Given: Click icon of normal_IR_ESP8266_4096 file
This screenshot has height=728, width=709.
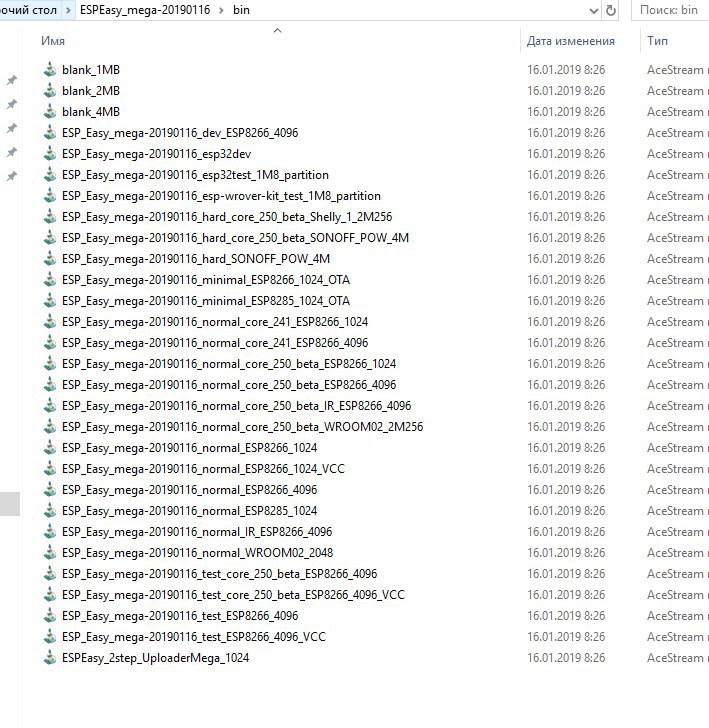Looking at the screenshot, I should [x=50, y=532].
